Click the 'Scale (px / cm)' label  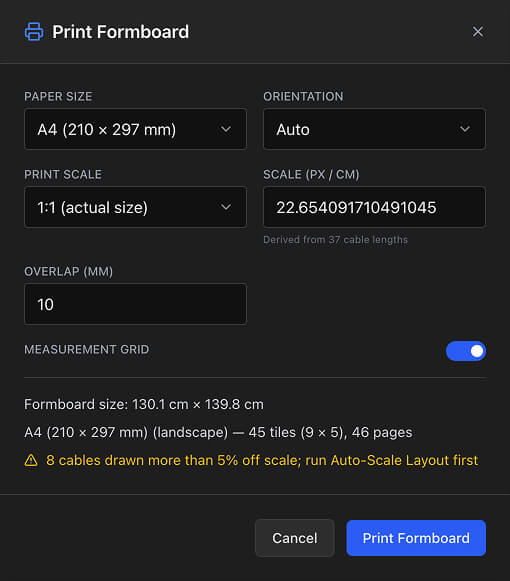[311, 175]
